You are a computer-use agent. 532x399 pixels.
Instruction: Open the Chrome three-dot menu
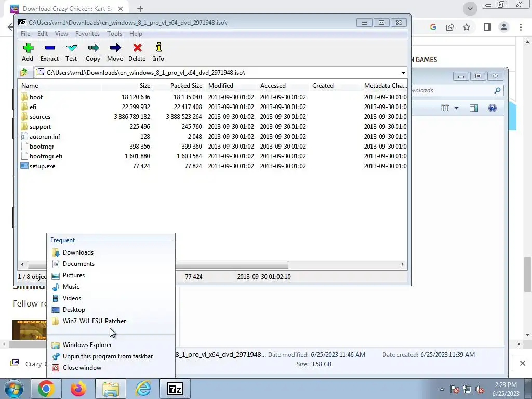(x=521, y=27)
